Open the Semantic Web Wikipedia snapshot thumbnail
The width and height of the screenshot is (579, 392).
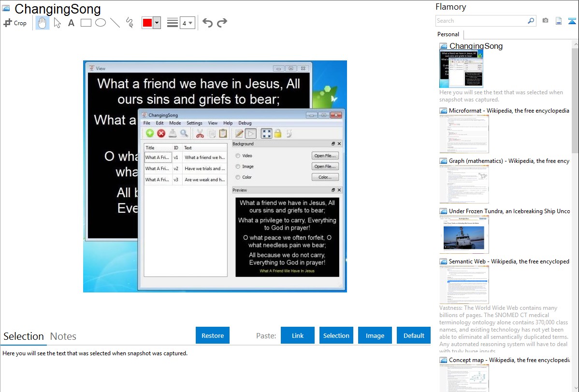[464, 284]
